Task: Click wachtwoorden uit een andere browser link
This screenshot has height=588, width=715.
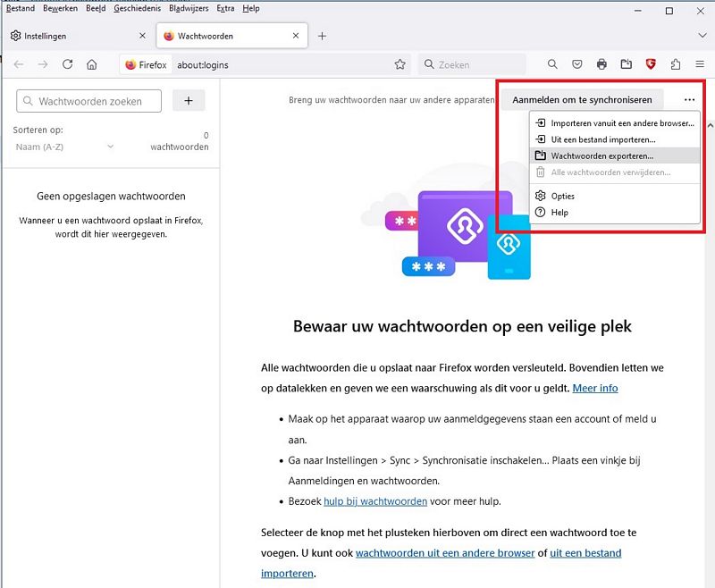Action: click(x=445, y=553)
